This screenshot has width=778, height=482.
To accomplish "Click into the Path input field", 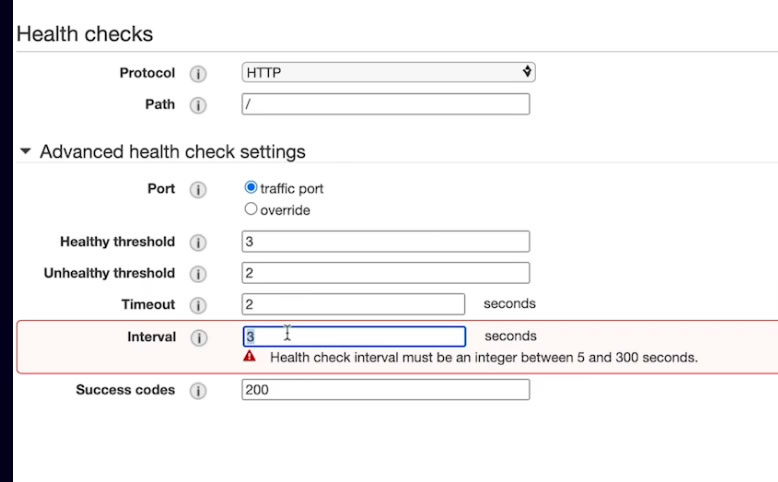I will [385, 104].
